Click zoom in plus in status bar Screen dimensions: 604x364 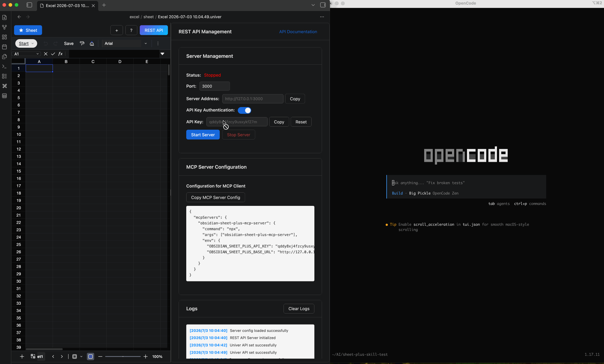pos(146,356)
